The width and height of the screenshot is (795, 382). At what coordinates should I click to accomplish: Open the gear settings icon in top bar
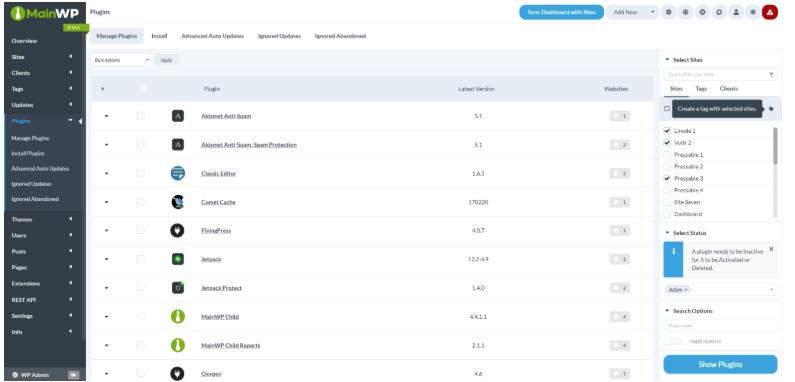click(669, 12)
